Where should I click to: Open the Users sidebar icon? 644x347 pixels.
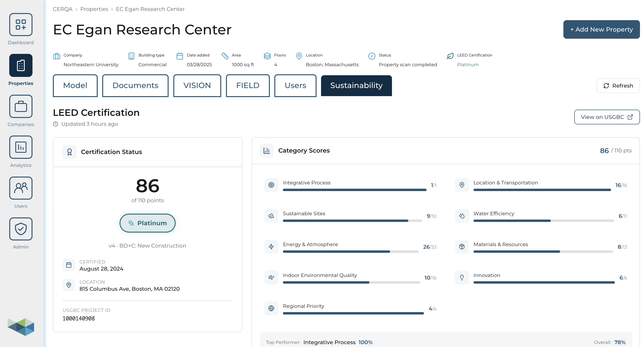click(21, 188)
